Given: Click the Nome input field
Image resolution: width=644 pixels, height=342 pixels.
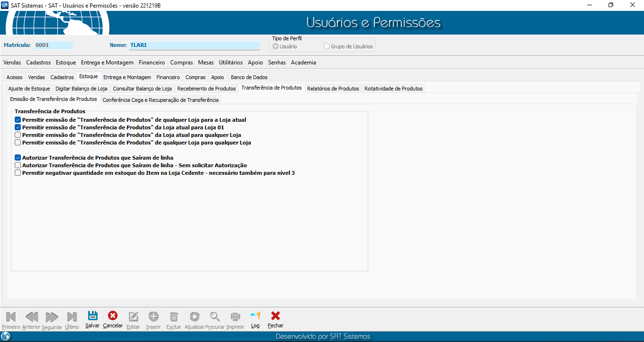Looking at the screenshot, I should tap(194, 45).
